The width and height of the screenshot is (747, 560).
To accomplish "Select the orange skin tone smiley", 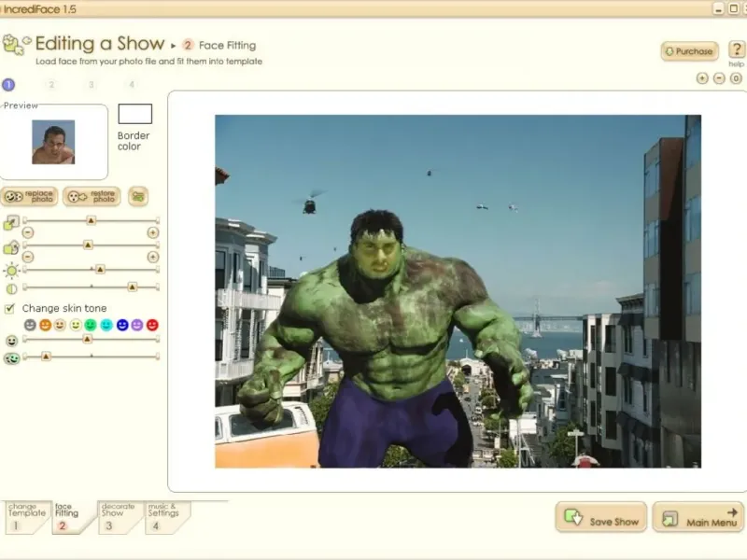I will pos(45,325).
